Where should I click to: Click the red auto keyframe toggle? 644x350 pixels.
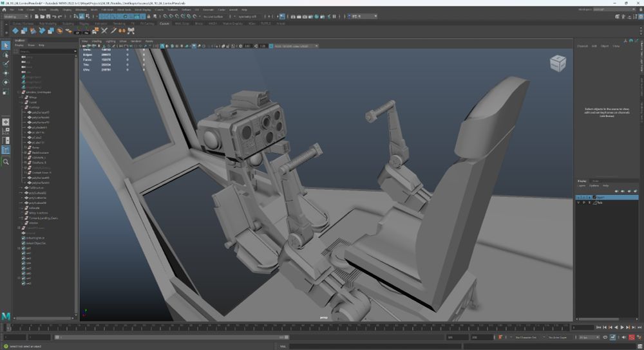[632, 337]
